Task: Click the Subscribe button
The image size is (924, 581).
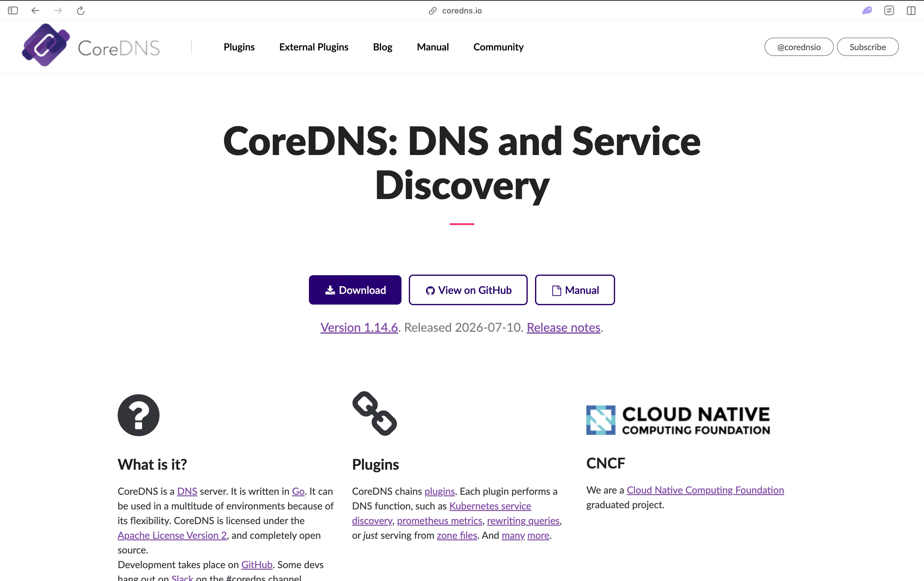Action: point(867,47)
